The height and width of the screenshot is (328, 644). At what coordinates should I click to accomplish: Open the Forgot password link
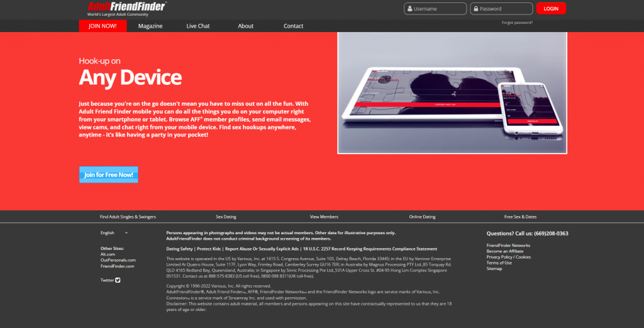point(517,23)
